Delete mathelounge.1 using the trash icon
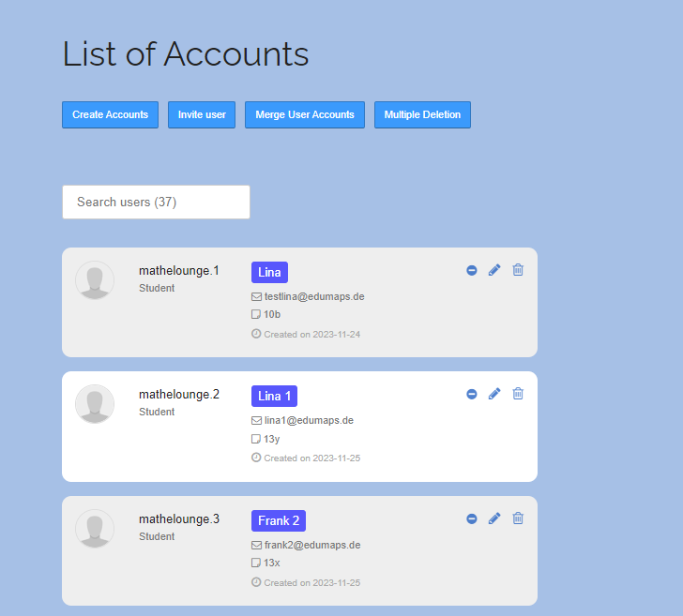 coord(518,270)
